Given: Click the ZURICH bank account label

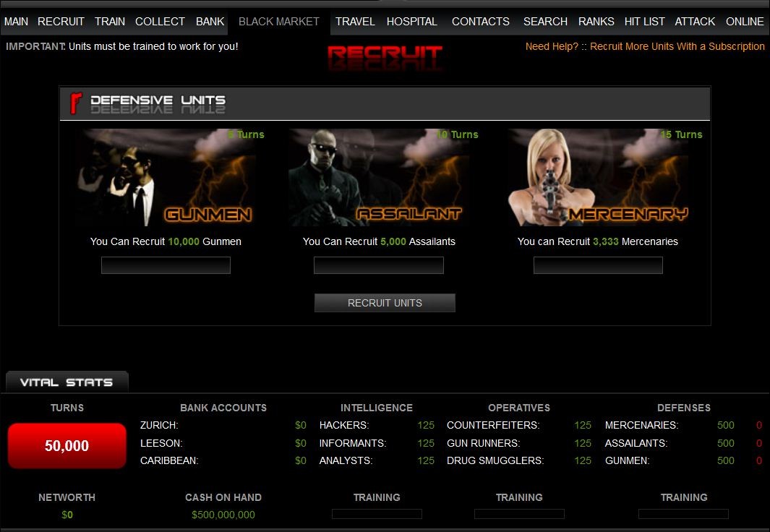Looking at the screenshot, I should 159,425.
